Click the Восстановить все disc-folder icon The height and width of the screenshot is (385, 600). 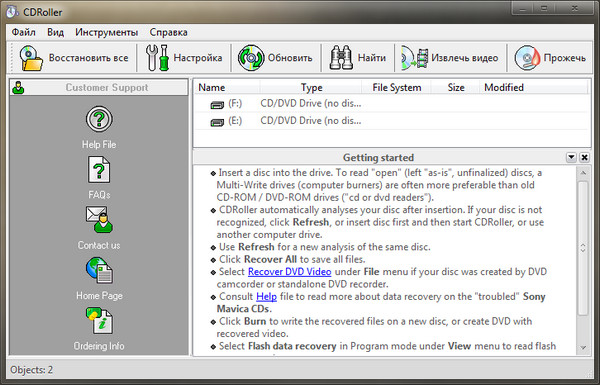pyautogui.click(x=31, y=58)
